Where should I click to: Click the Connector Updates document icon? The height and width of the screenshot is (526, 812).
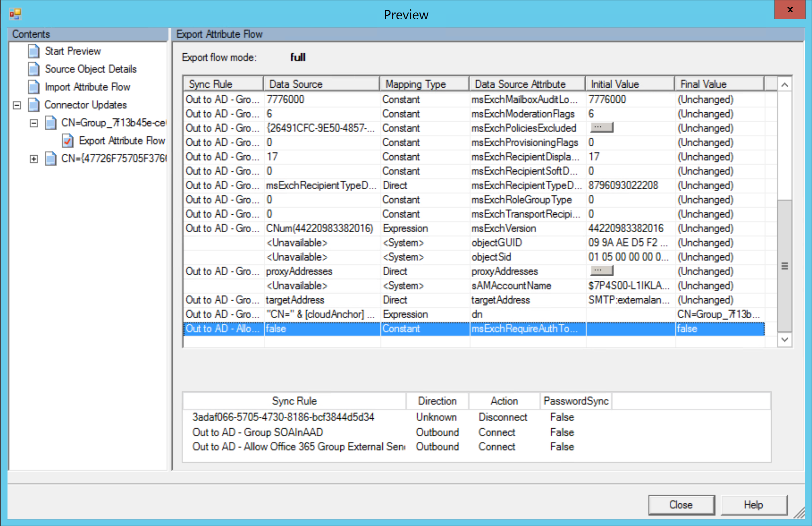(34, 105)
